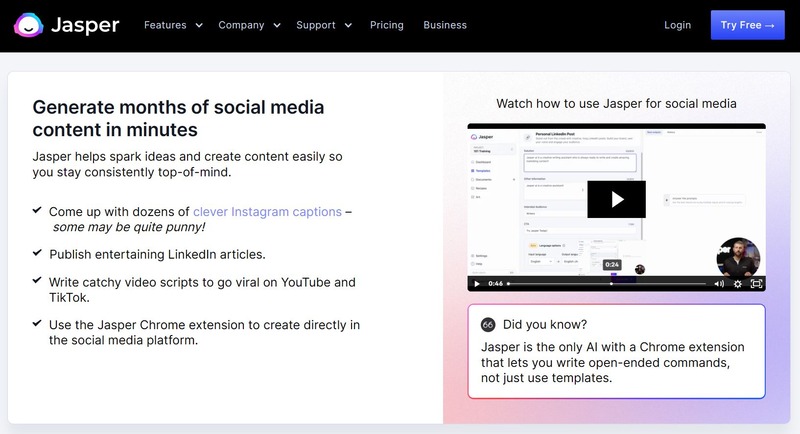
Task: Click the Did you know? text
Action: tap(545, 324)
